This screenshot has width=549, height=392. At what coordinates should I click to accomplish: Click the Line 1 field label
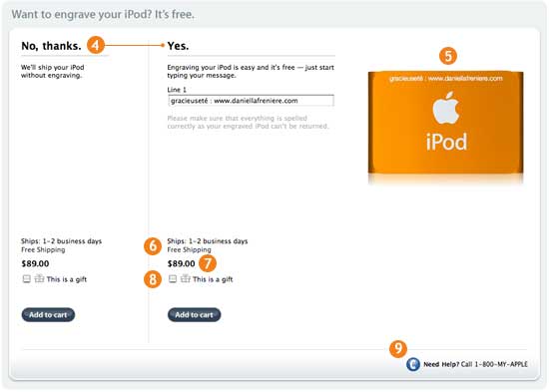point(177,90)
